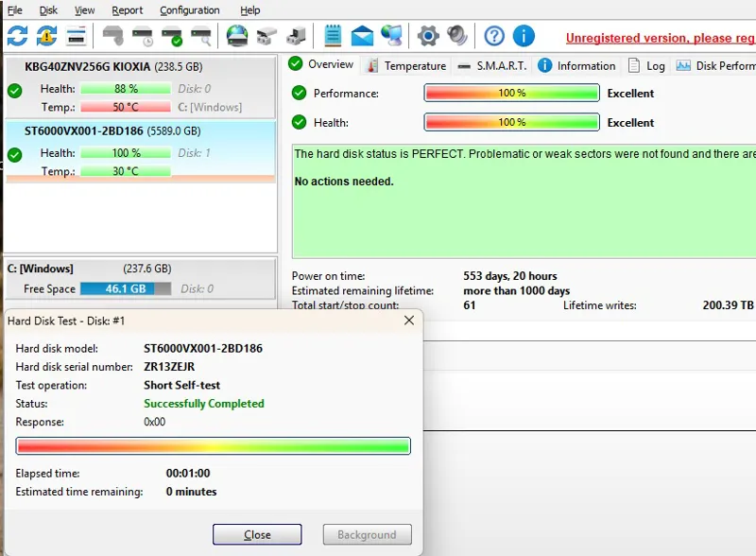Click the speaker sound icon
This screenshot has width=756, height=556.
[457, 36]
